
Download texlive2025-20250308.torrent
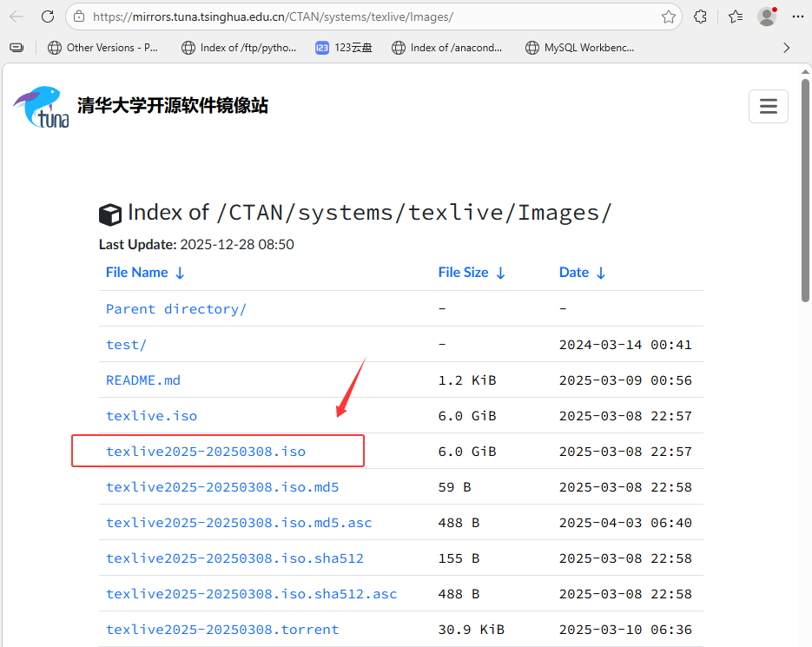coord(222,630)
